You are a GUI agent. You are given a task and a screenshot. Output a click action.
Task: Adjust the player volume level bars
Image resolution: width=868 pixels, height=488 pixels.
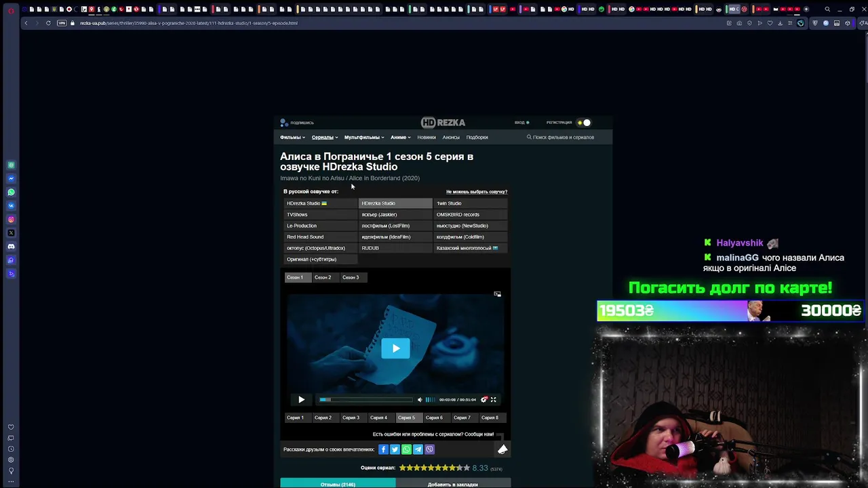click(x=430, y=400)
